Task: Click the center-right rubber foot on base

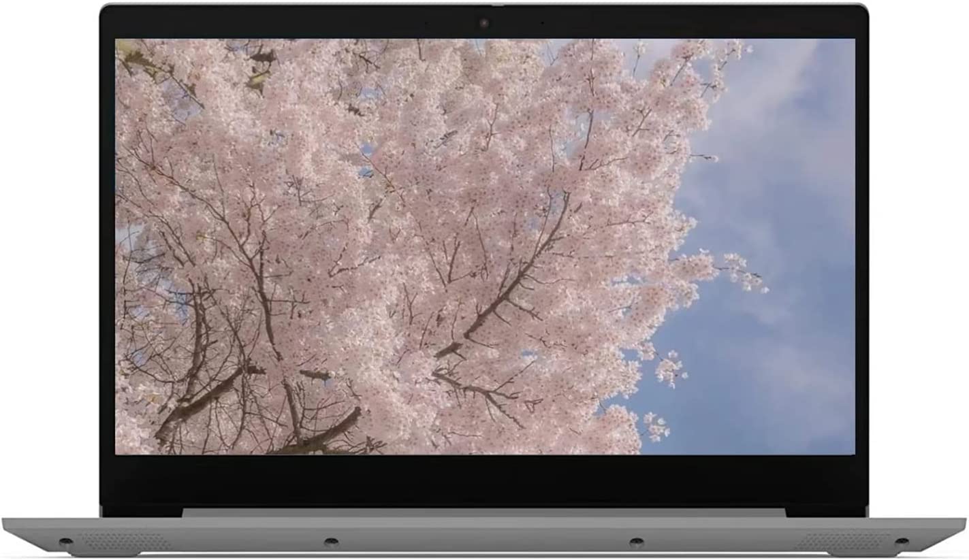Action: [x=636, y=542]
